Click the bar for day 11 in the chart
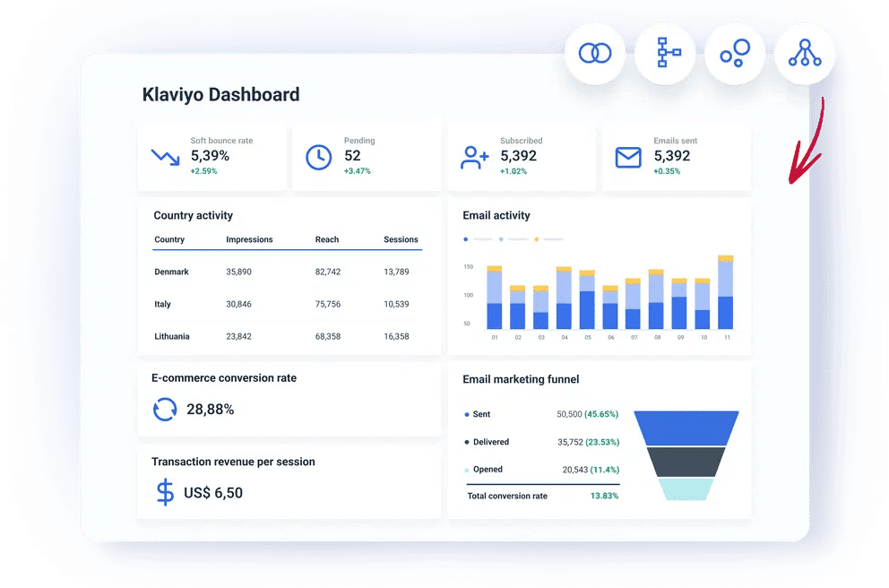This screenshot has width=889, height=588. 726,292
